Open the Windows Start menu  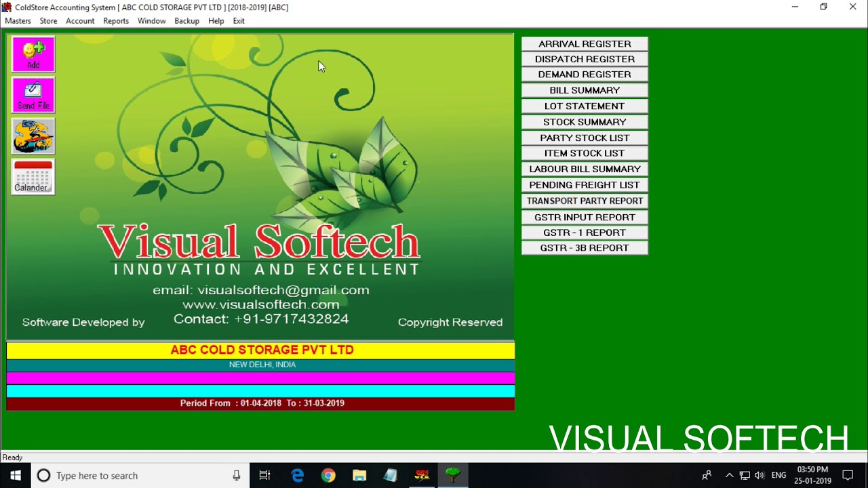[16, 476]
